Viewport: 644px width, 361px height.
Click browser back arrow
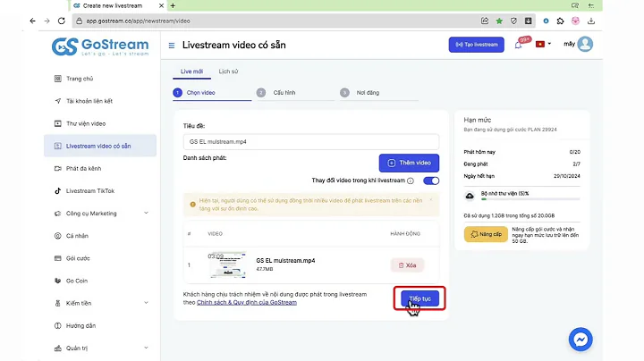(x=32, y=21)
